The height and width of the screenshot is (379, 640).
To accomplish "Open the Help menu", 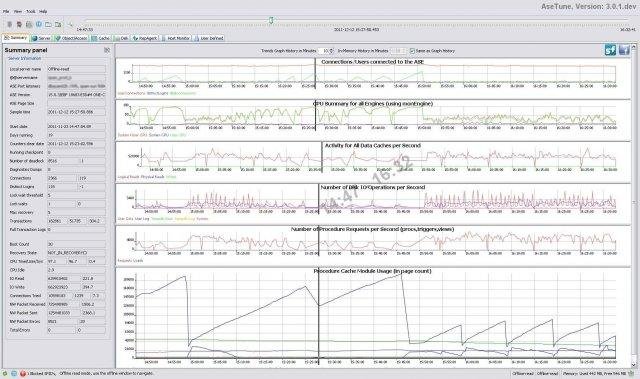I will pyautogui.click(x=43, y=11).
